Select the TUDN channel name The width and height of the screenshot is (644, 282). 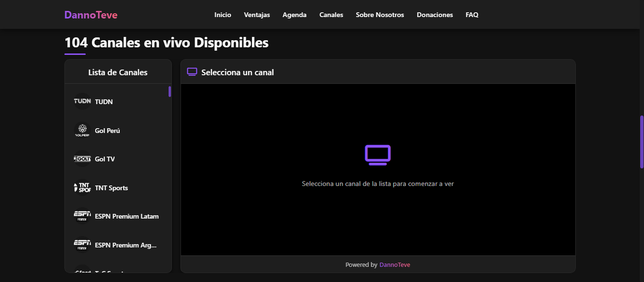[x=104, y=102]
